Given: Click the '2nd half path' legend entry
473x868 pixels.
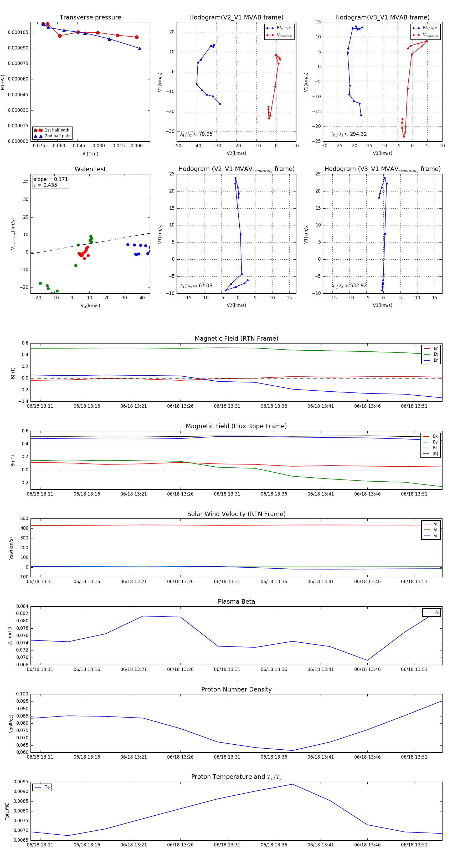Looking at the screenshot, I should point(52,136).
